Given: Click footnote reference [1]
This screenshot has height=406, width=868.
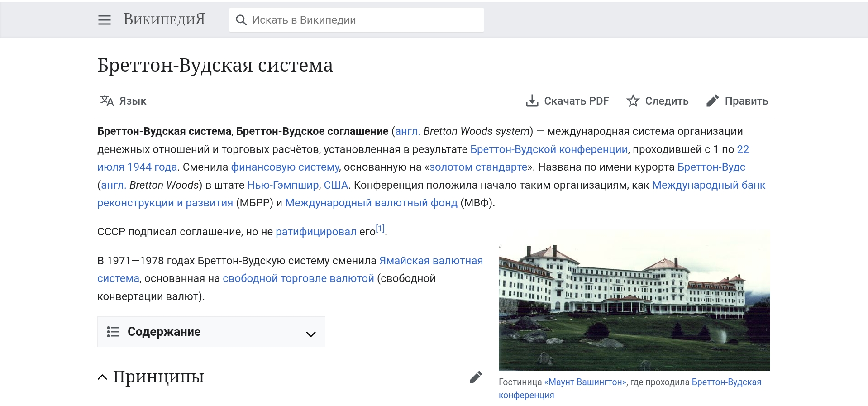Looking at the screenshot, I should coord(380,229).
